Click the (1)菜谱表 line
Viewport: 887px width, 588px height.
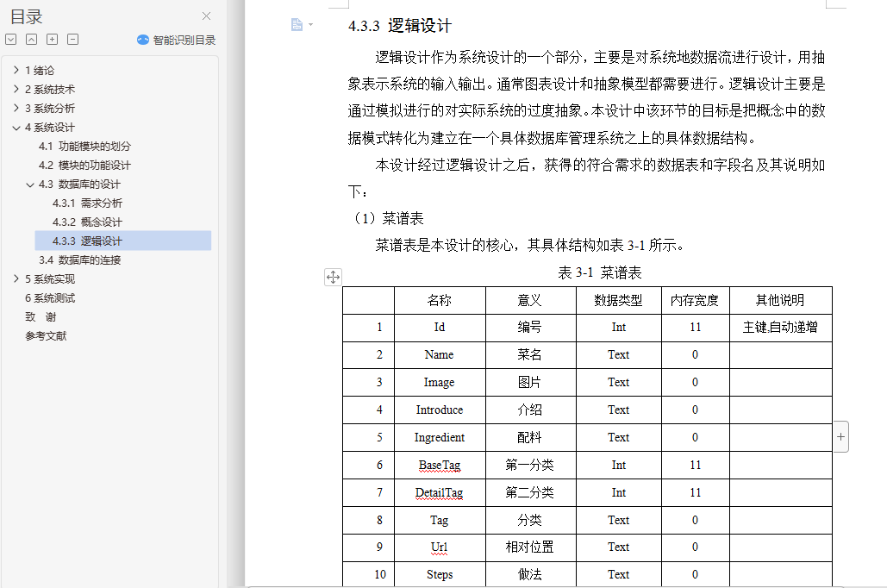387,218
